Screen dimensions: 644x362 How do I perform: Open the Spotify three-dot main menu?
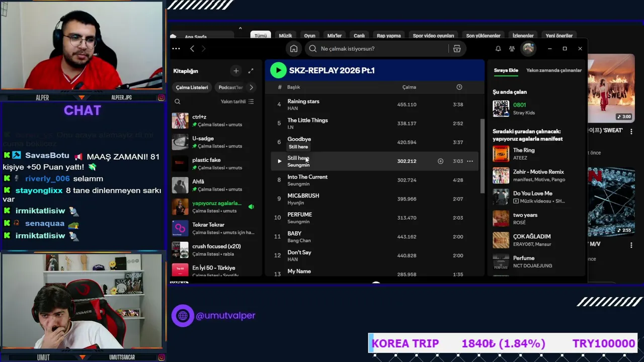tap(176, 49)
